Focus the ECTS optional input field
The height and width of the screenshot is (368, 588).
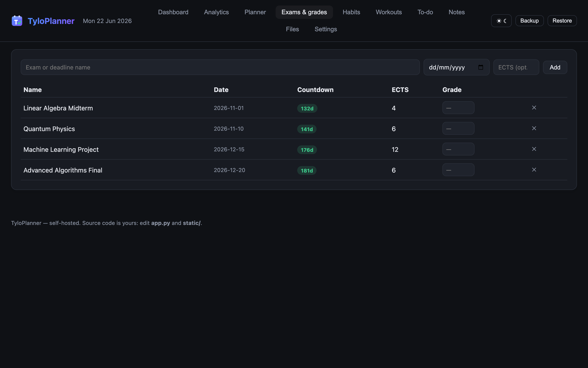[x=516, y=67]
